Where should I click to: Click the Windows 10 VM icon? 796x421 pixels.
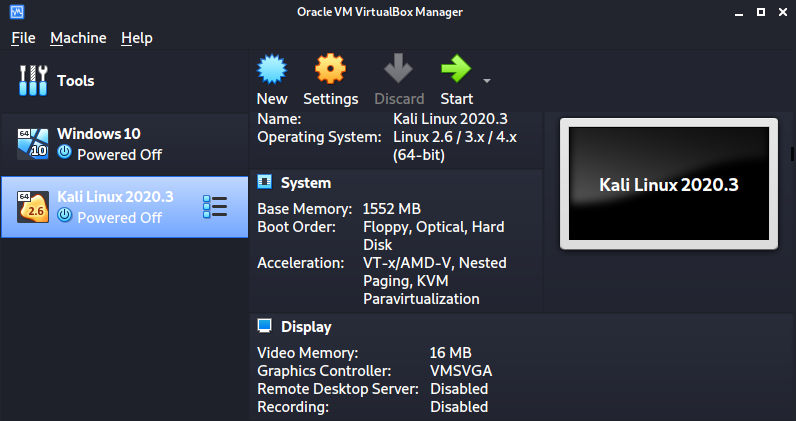coord(33,144)
